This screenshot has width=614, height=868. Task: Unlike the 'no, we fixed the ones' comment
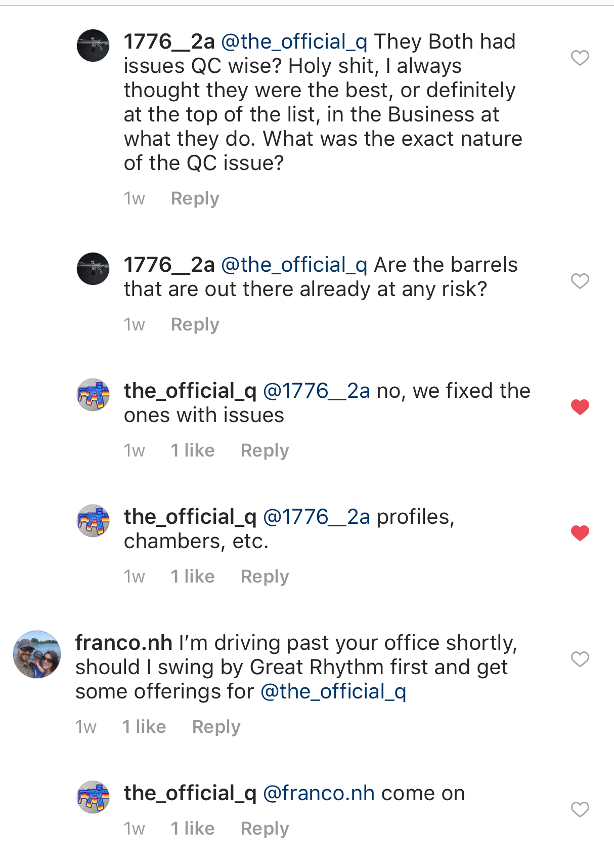[x=580, y=407]
